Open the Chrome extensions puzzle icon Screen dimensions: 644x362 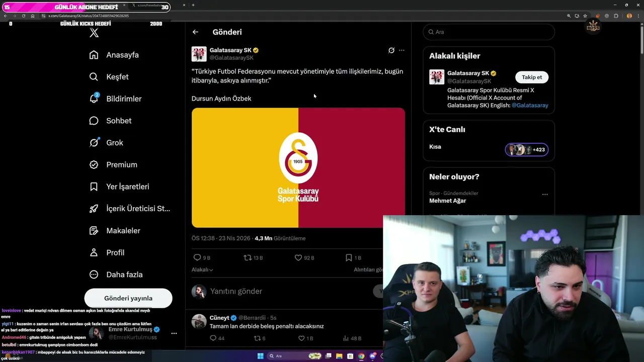tap(616, 16)
